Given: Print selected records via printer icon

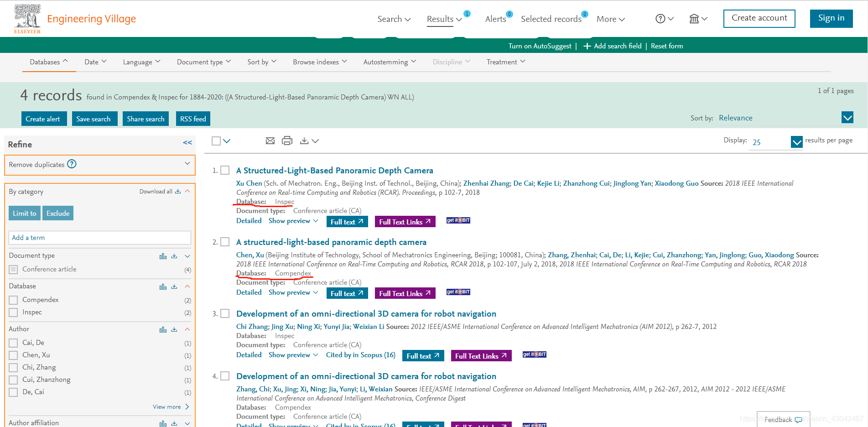Looking at the screenshot, I should [287, 141].
